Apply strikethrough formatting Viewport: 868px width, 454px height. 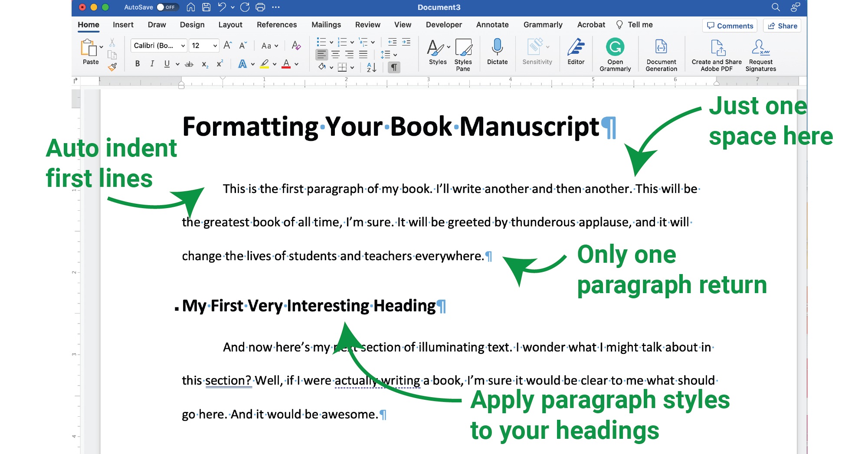click(189, 64)
